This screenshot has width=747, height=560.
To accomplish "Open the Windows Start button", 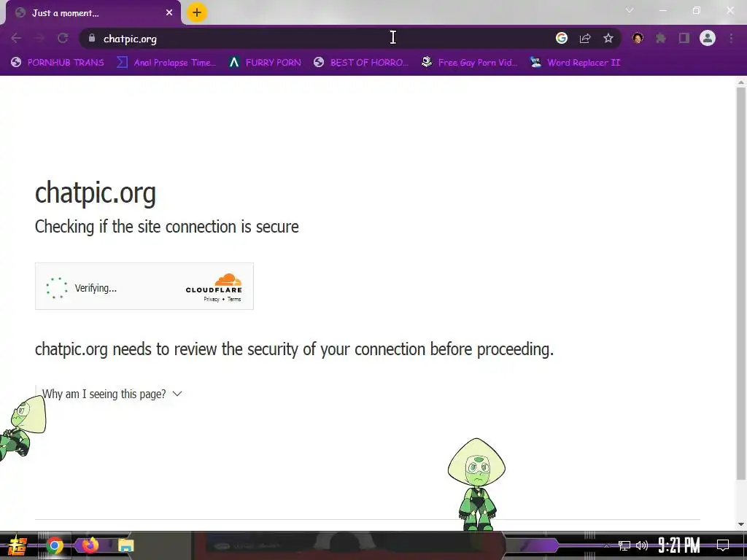I will click(x=18, y=545).
